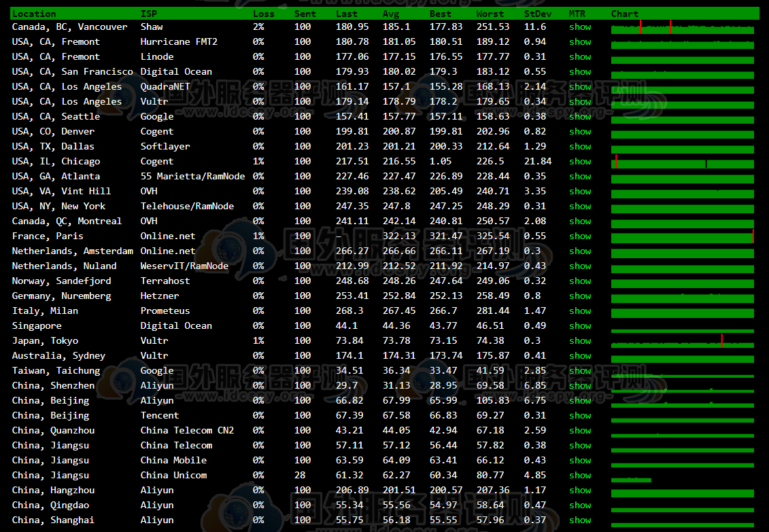Show MTR for Australia, Sydney row
This screenshot has width=769, height=532.
click(x=580, y=355)
